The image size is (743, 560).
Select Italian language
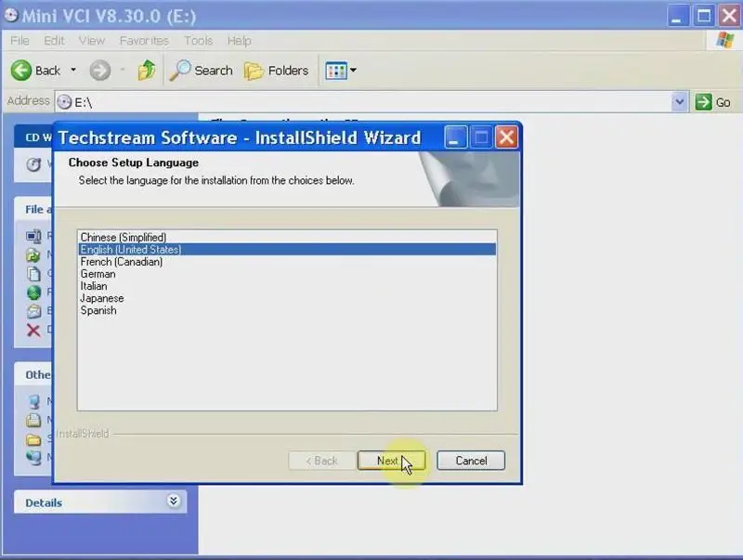pos(287,286)
